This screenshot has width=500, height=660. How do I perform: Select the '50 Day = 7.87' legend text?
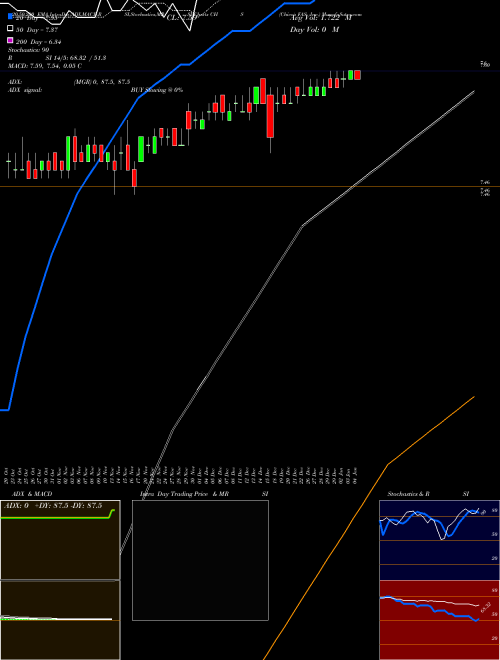pos(37,30)
